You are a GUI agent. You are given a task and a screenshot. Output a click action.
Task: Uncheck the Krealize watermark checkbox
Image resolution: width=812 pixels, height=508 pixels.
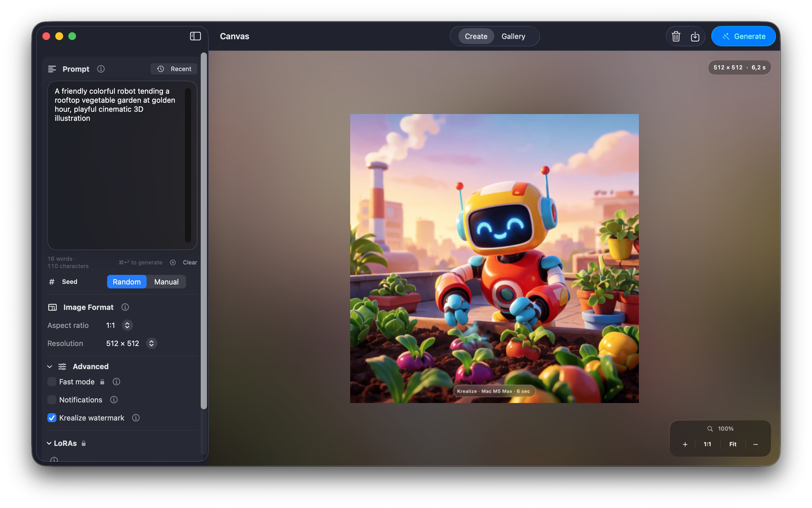click(52, 418)
